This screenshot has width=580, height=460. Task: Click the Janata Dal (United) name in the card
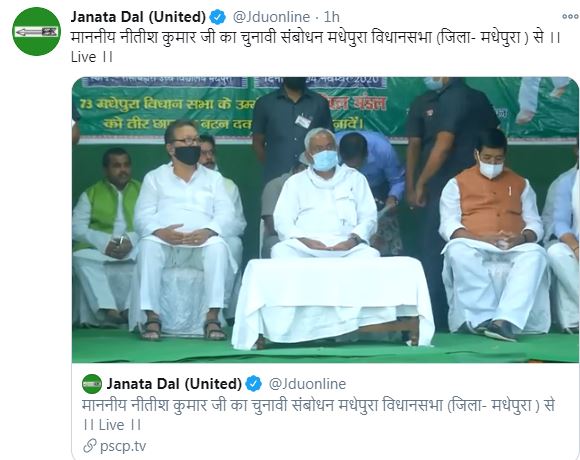point(174,384)
